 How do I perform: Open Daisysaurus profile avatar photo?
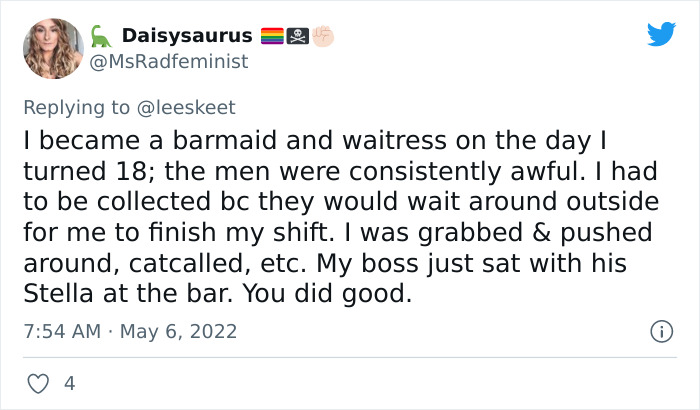coord(53,48)
